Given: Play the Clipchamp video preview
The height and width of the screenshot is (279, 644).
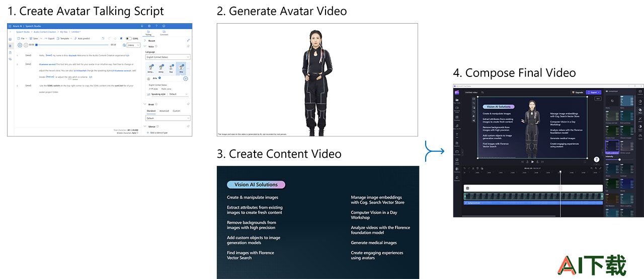Looking at the screenshot, I should click(x=532, y=162).
